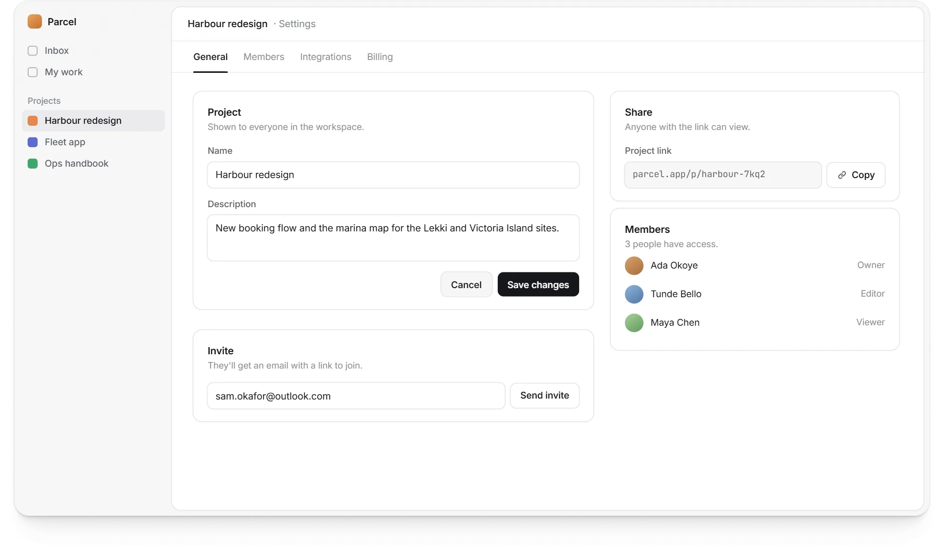Click Tunde Bello's avatar

point(634,294)
